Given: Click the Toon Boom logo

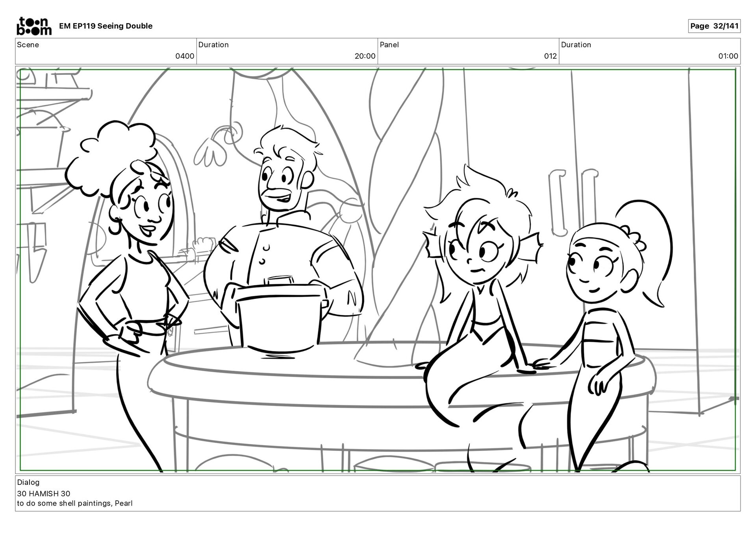Looking at the screenshot, I should 34,26.
